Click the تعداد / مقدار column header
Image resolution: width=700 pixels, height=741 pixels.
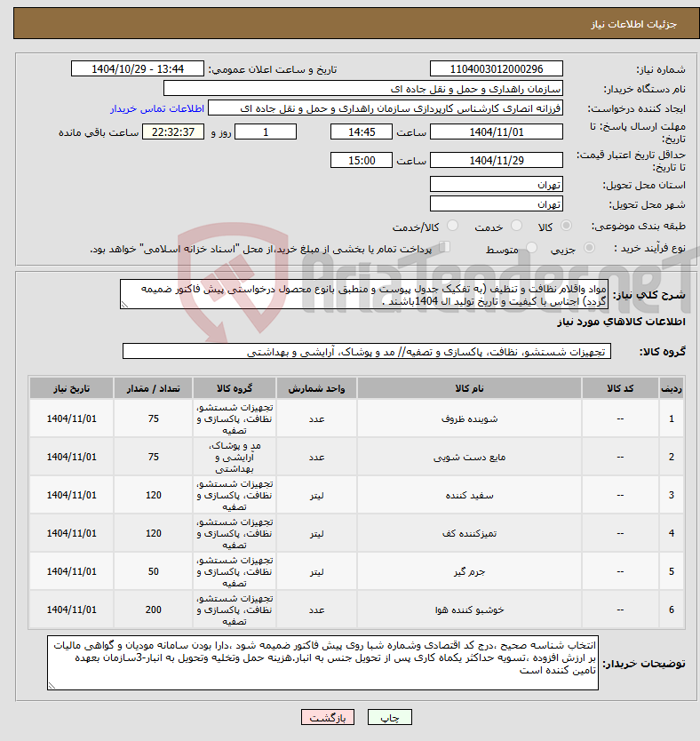[153, 388]
